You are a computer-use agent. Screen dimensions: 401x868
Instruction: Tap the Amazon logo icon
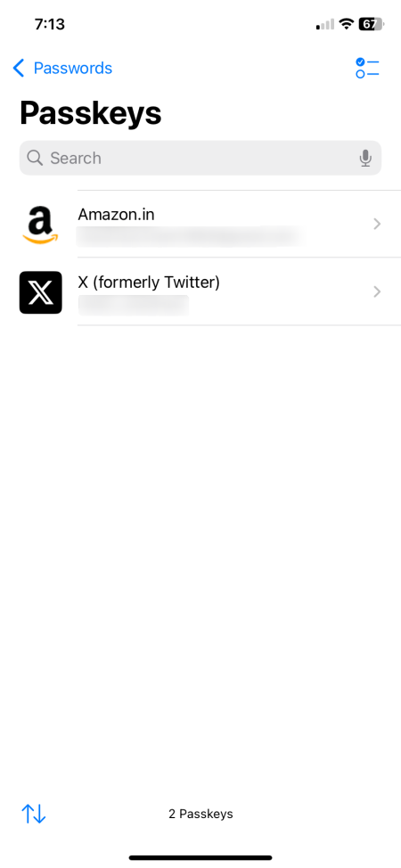pos(40,225)
